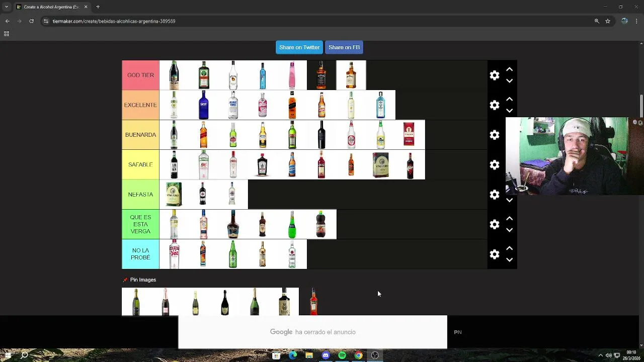The height and width of the screenshot is (362, 644).
Task: Open settings gear for QUE ES ESTA VERGA row
Action: pos(495,224)
